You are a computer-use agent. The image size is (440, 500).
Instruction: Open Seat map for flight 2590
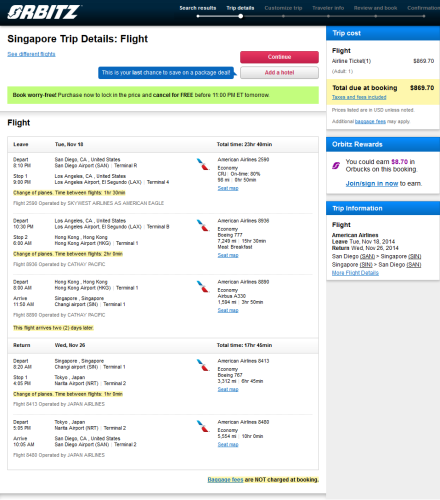[228, 188]
